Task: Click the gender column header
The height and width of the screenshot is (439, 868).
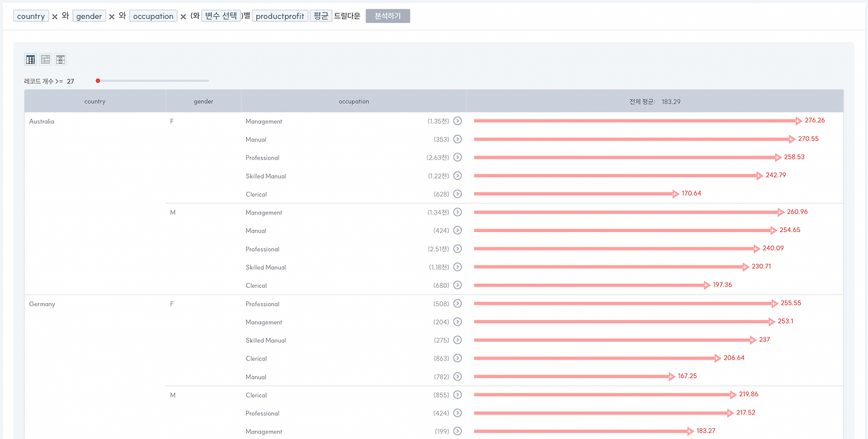Action: (x=203, y=101)
